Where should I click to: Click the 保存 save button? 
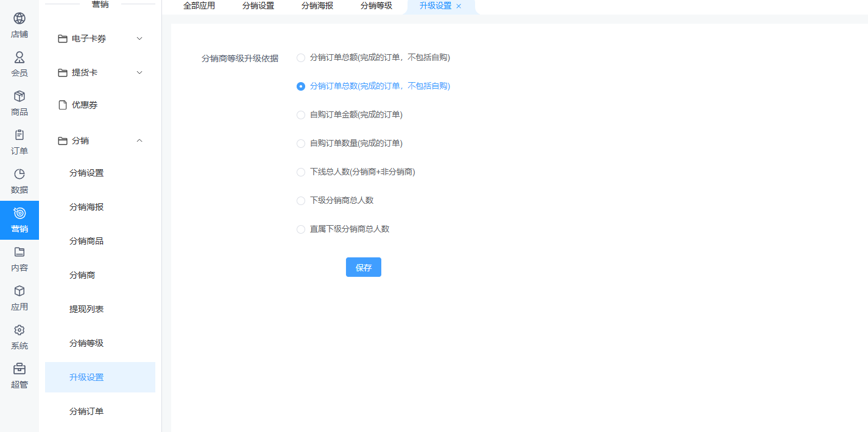pos(364,267)
